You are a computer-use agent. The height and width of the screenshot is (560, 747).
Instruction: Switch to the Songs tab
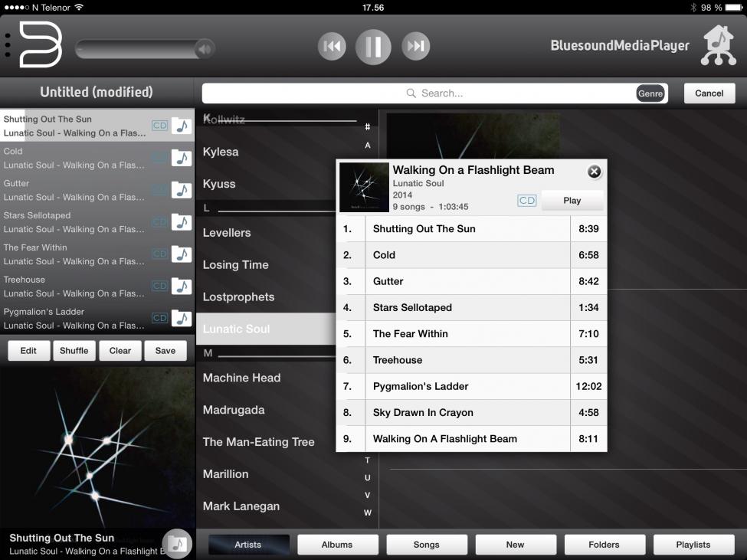[427, 544]
